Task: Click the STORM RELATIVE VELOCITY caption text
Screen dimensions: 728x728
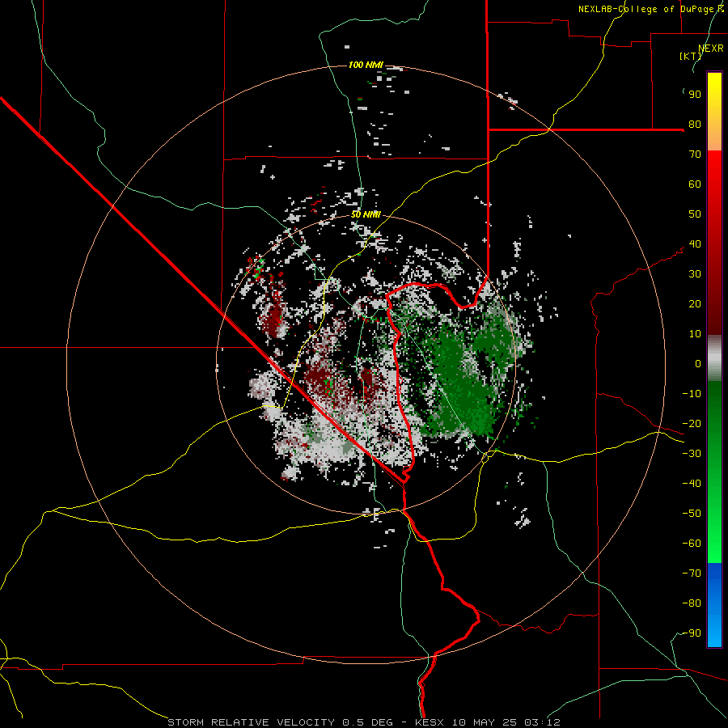Action: tap(251, 722)
